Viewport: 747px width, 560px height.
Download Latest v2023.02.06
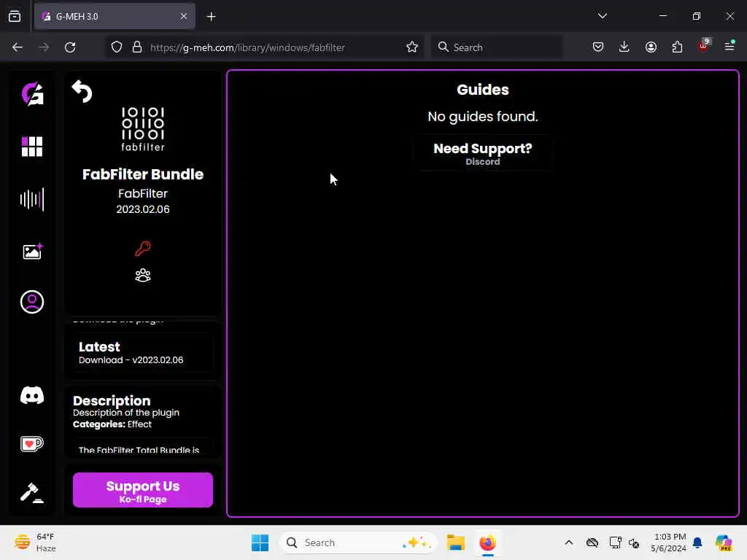point(142,353)
